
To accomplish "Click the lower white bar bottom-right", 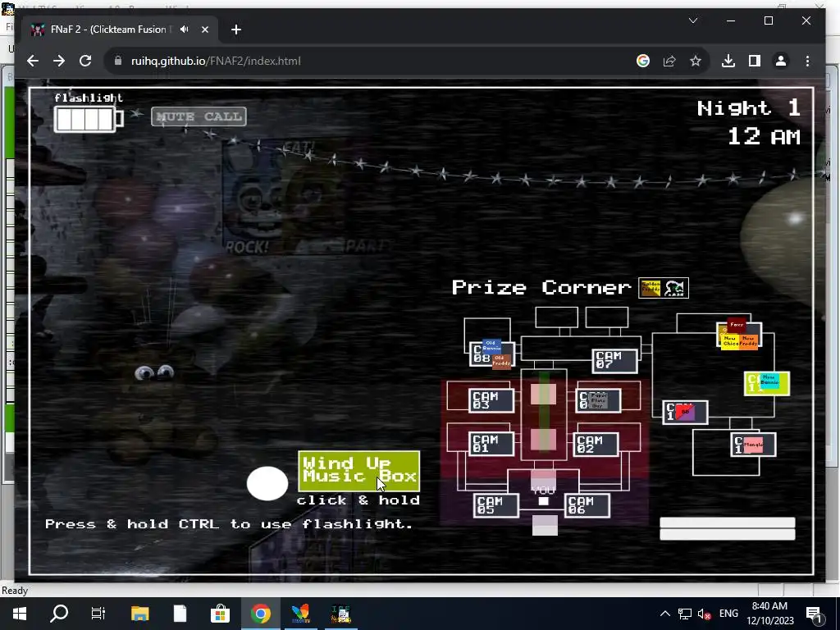I will tap(728, 535).
